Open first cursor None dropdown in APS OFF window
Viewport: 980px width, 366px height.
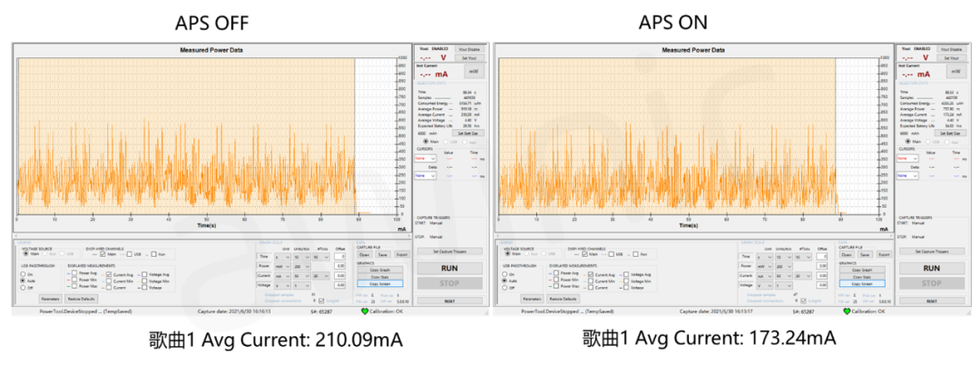click(x=426, y=158)
